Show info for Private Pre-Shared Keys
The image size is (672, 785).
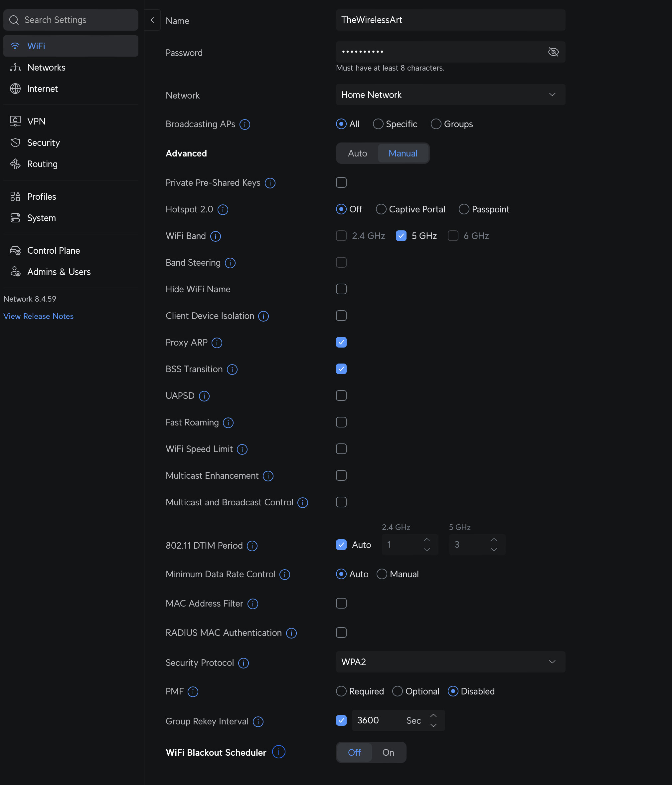pos(270,183)
